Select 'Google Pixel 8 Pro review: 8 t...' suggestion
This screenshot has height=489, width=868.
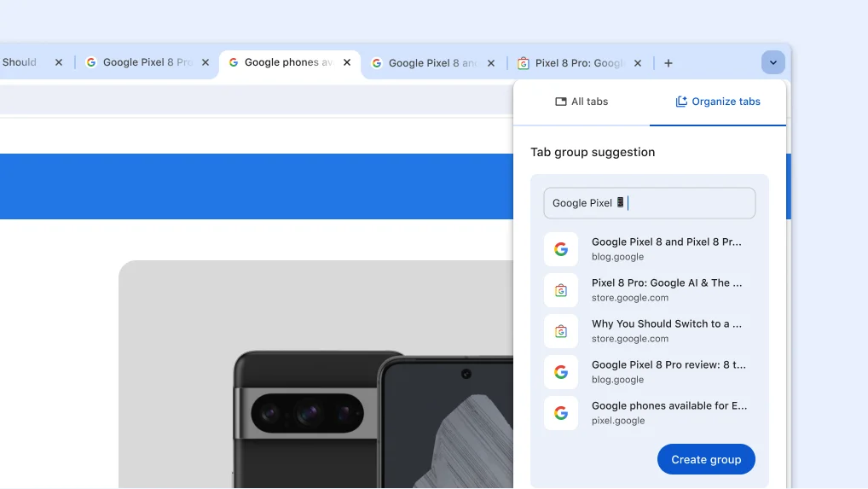650,372
